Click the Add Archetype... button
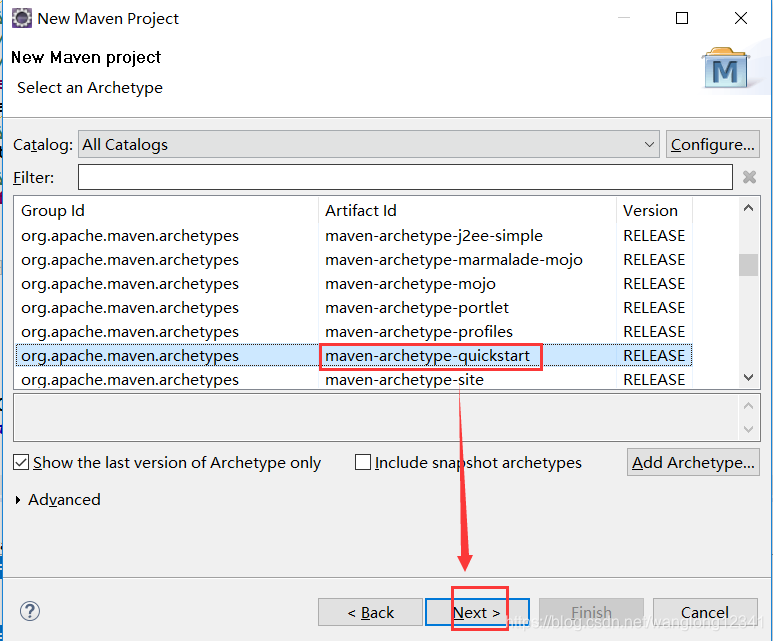Screen dimensions: 773x641 (x=693, y=463)
